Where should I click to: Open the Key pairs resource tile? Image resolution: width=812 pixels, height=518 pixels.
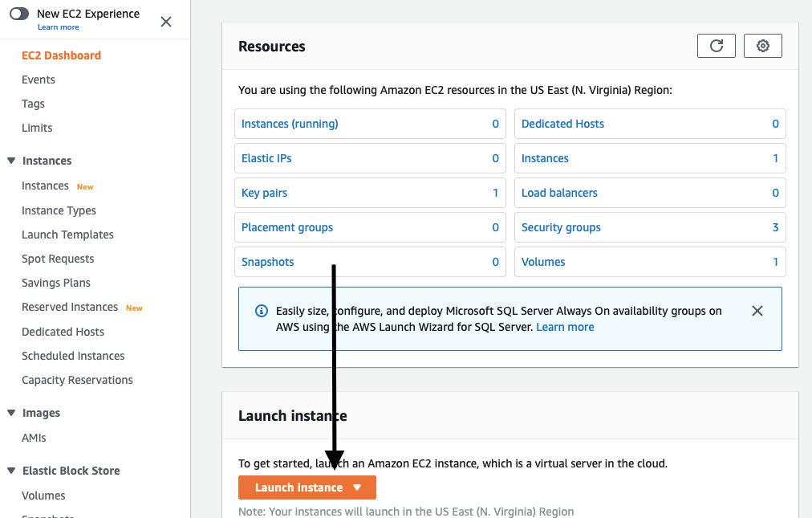tap(265, 193)
